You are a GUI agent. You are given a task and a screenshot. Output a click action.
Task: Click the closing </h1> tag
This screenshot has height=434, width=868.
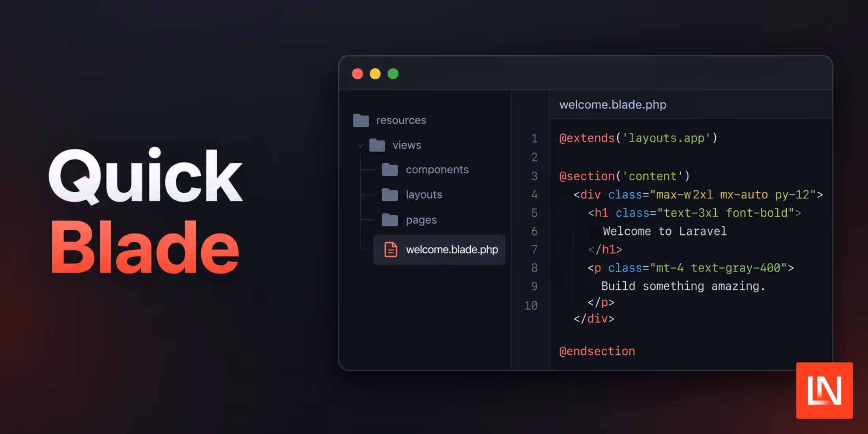coord(605,250)
